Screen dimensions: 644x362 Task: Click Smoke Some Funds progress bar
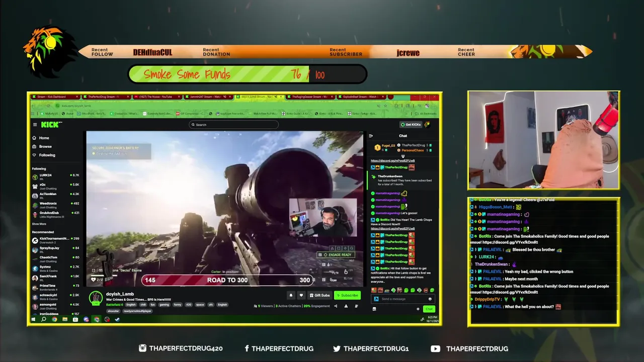pos(248,74)
